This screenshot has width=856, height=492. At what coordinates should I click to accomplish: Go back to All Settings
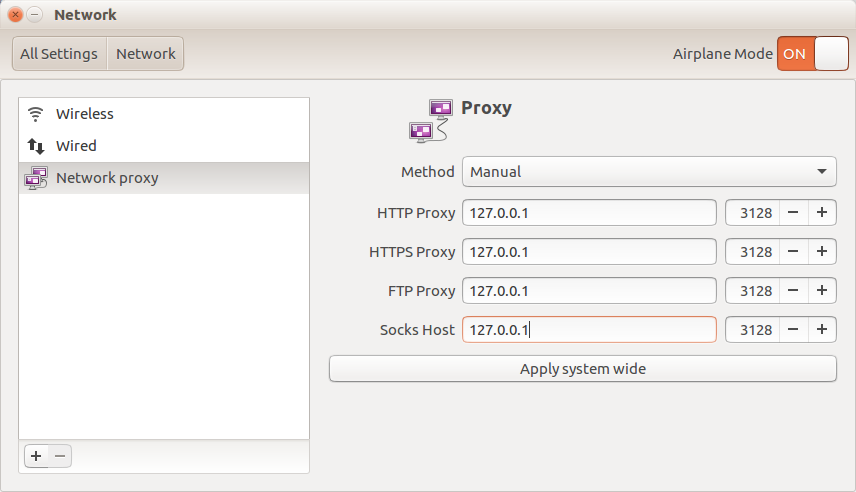pos(59,54)
